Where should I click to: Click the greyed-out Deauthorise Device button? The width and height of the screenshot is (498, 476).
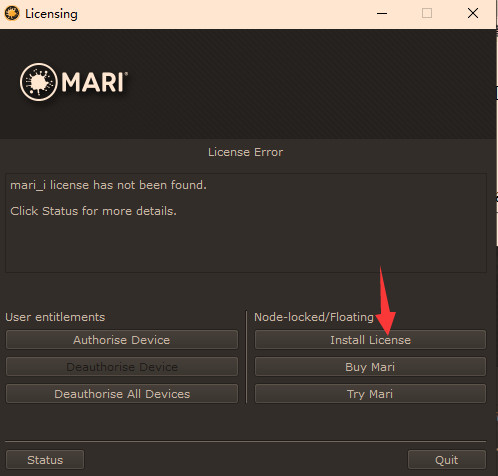pos(122,367)
